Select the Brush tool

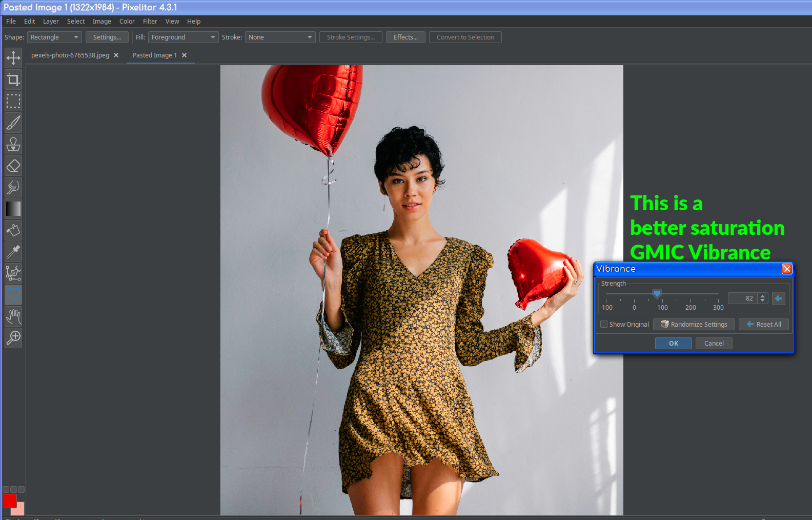13,123
